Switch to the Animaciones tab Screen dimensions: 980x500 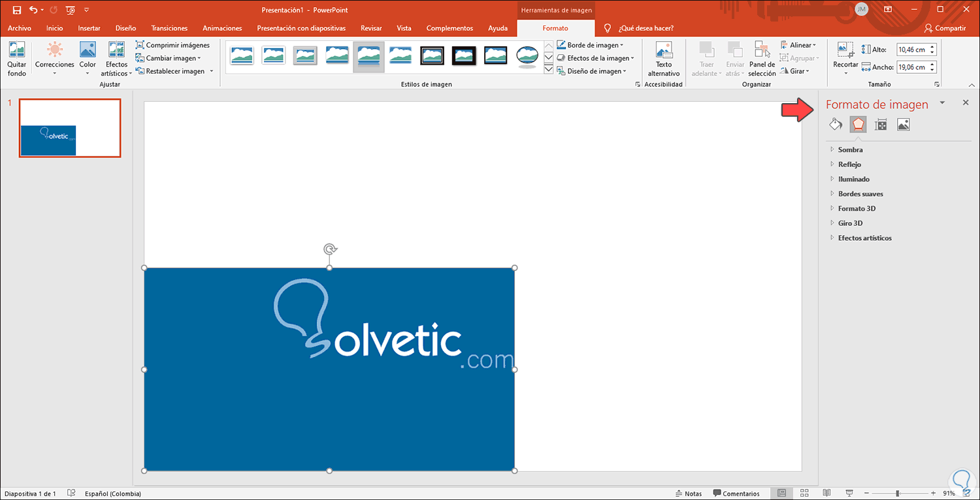[222, 28]
